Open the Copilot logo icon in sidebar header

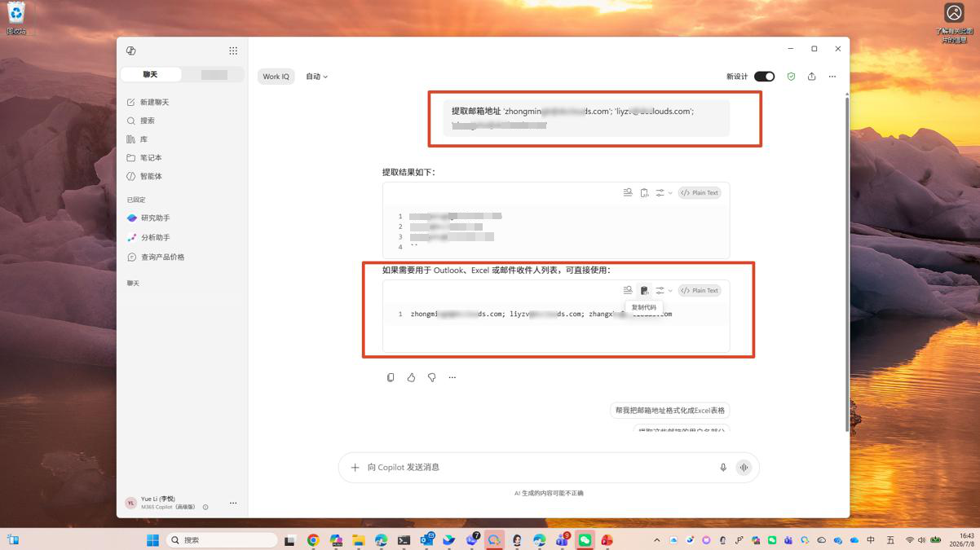[130, 51]
